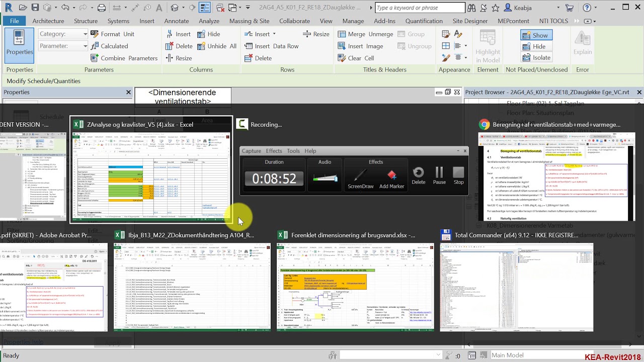Add a Calculated parameter
Image resolution: width=644 pixels, height=362 pixels.
click(109, 46)
